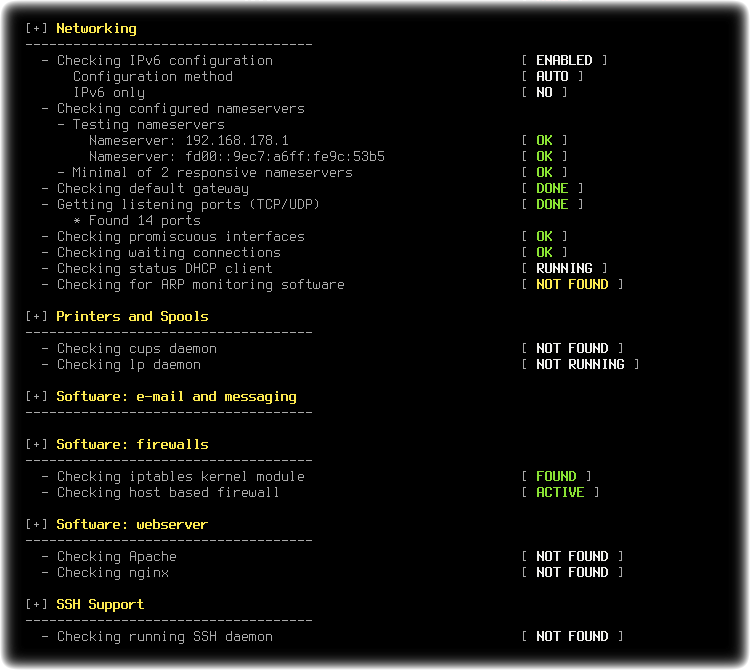
Task: Click NOT FOUND status for nginx
Action: [x=572, y=572]
